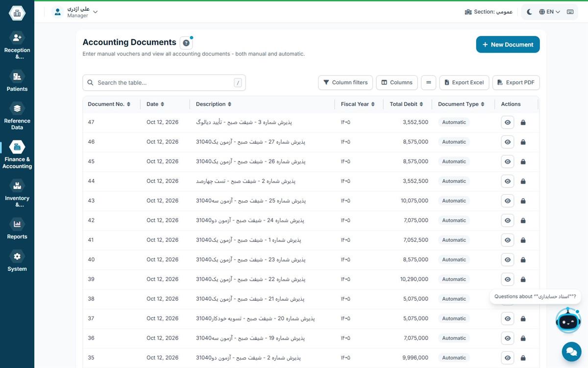The image size is (588, 368).
Task: Open the Patients sidebar section
Action: click(17, 81)
